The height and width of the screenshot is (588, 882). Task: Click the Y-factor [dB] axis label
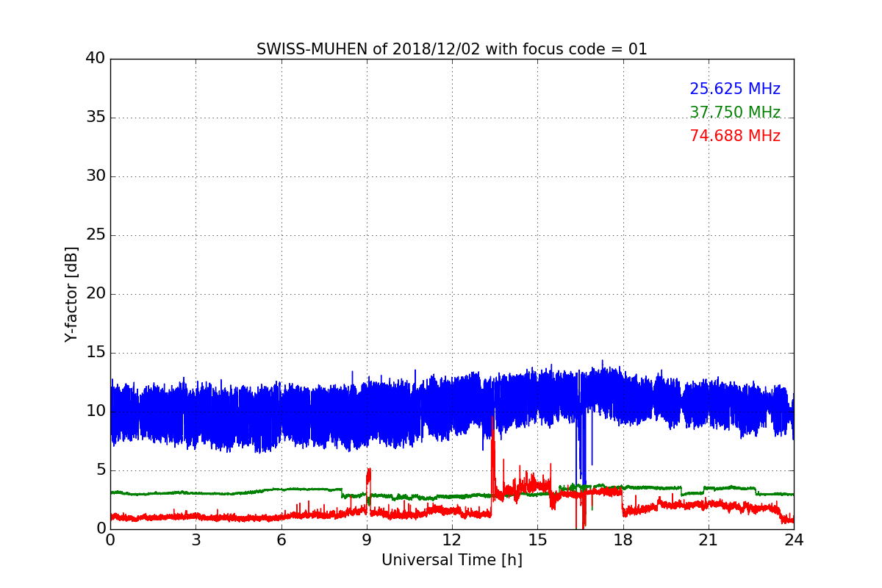[71, 294]
